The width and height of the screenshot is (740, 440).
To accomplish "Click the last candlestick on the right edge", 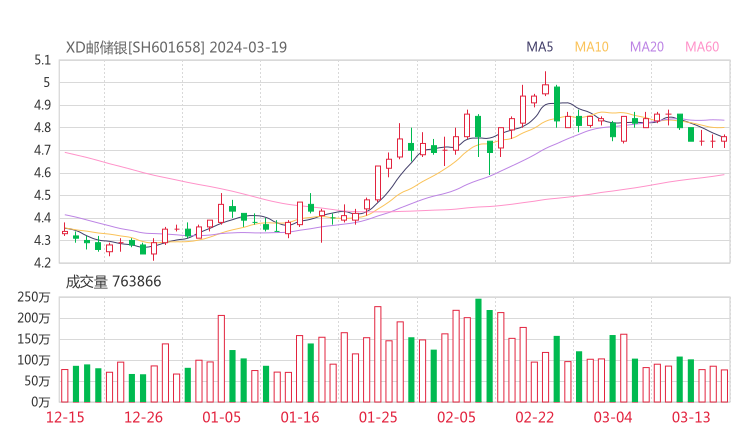I will pyautogui.click(x=724, y=141).
